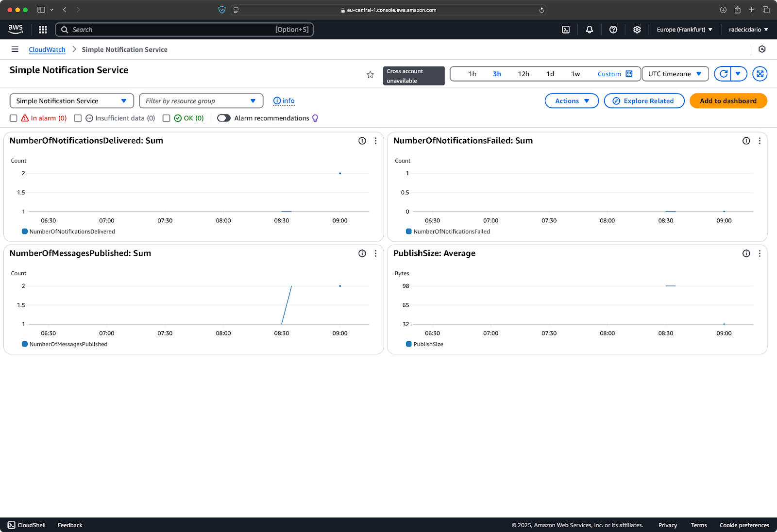Select the 1d time range
Screen dimensions: 777x532
click(x=550, y=74)
